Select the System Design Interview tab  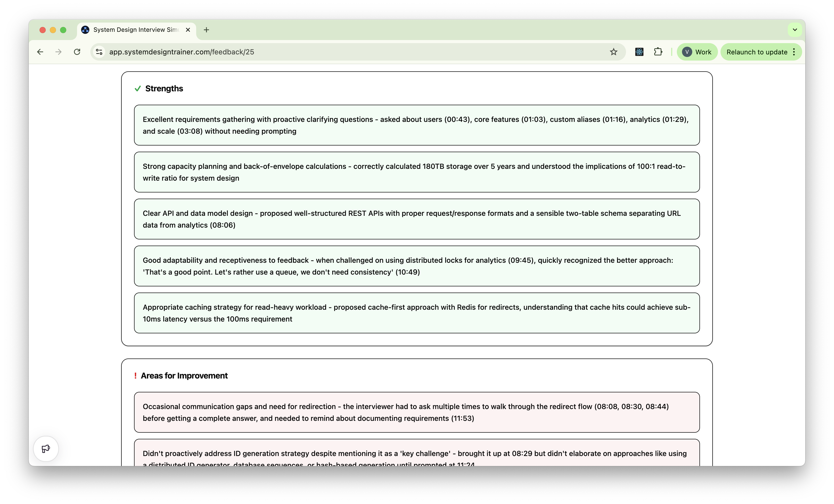135,30
